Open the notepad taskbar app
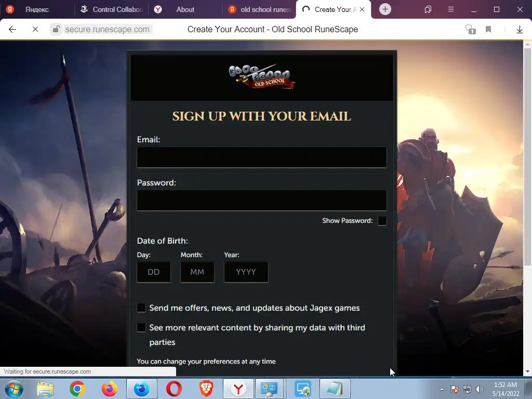This screenshot has width=532, height=399. tap(335, 389)
